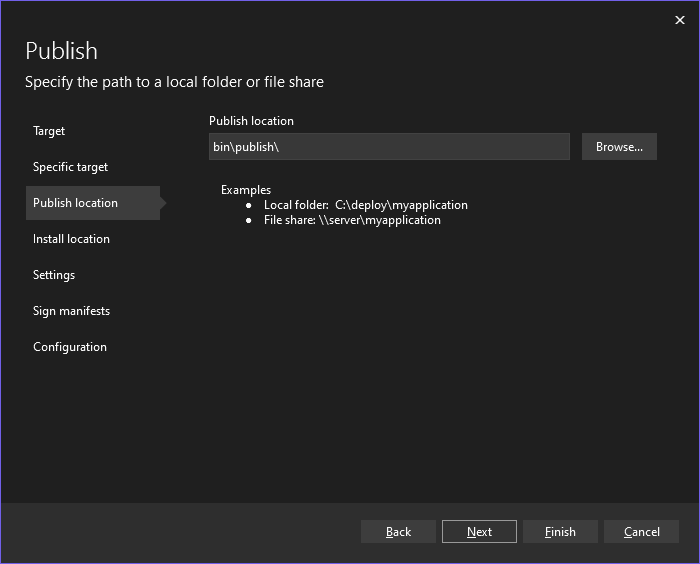The width and height of the screenshot is (700, 564).
Task: Select the Publish location step in sidebar
Action: [76, 203]
